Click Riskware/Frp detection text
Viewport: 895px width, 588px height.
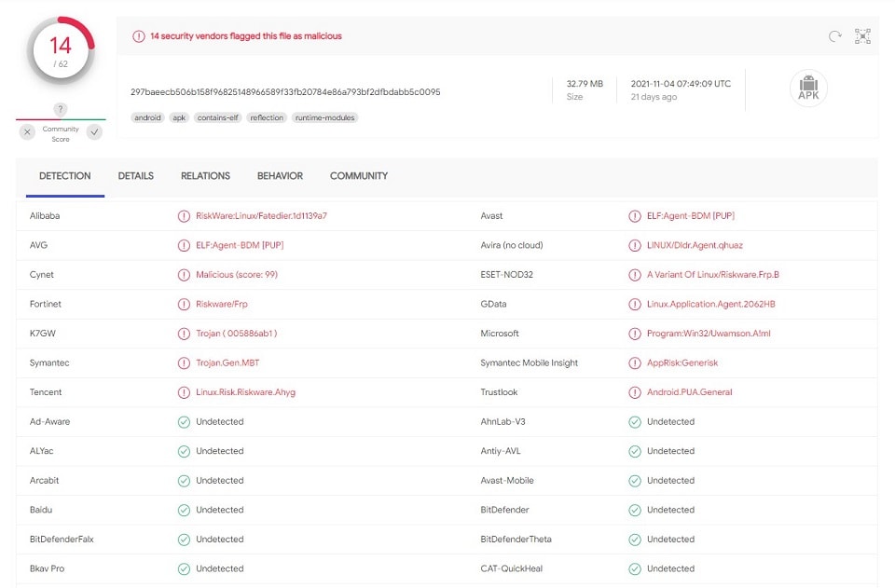click(222, 305)
